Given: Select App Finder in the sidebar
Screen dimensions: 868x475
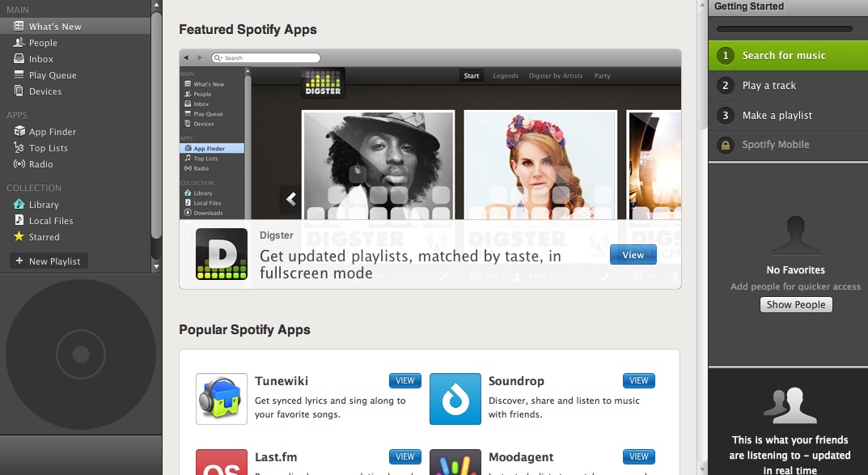Looking at the screenshot, I should (x=75, y=132).
